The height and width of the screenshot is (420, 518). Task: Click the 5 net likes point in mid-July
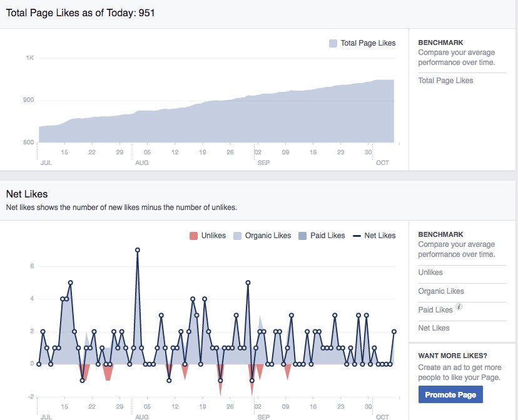(71, 282)
